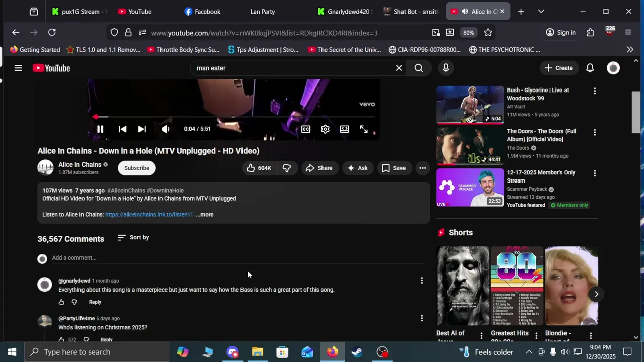Share the Down in a Hole video

point(319,168)
